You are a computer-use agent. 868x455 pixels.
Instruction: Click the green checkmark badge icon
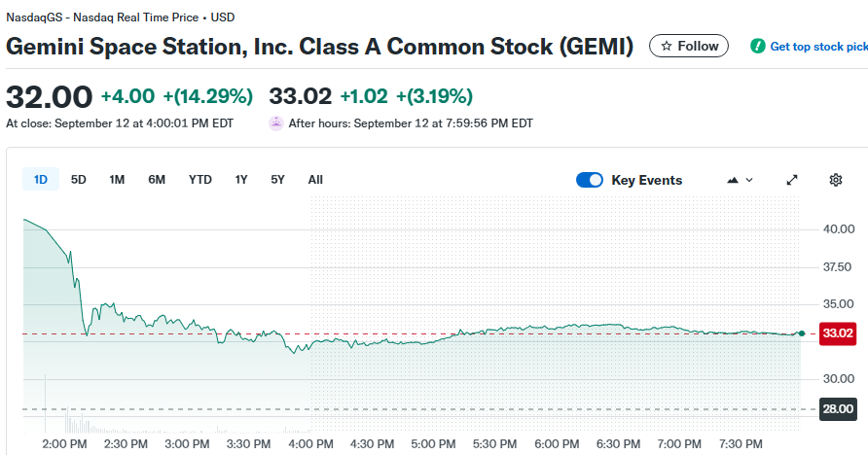(757, 46)
